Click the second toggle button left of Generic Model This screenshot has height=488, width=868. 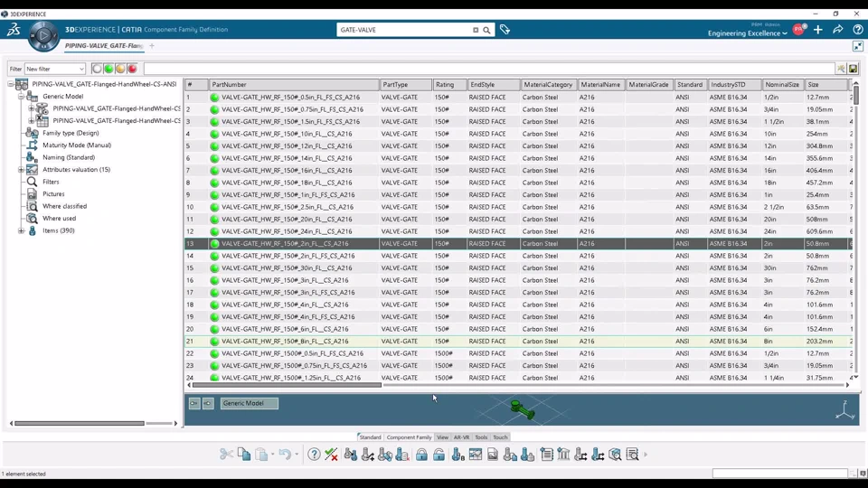(208, 403)
